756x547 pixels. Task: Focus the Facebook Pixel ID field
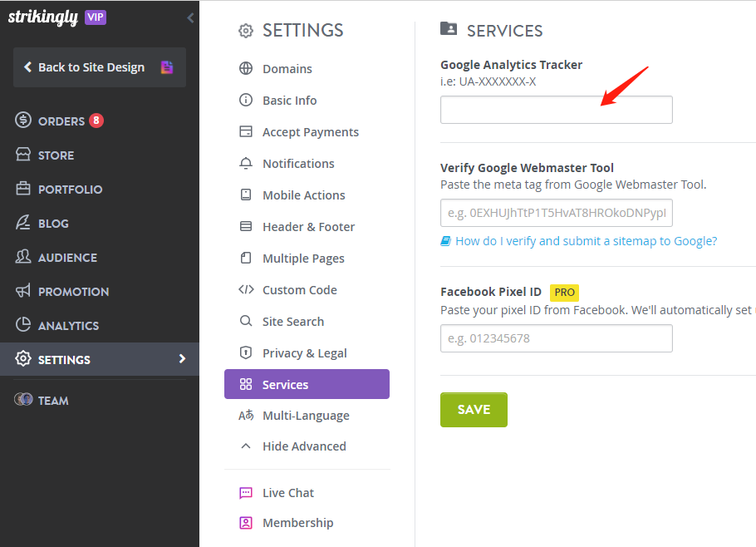[557, 338]
